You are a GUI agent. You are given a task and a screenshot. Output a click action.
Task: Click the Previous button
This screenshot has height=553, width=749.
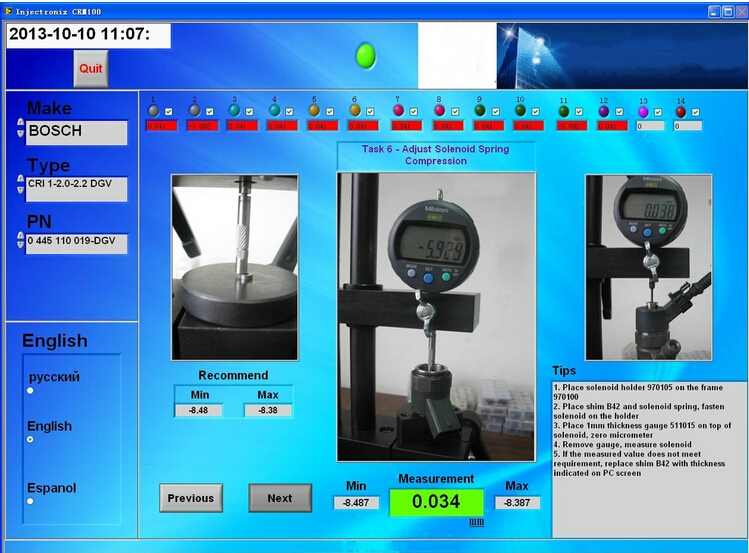191,498
